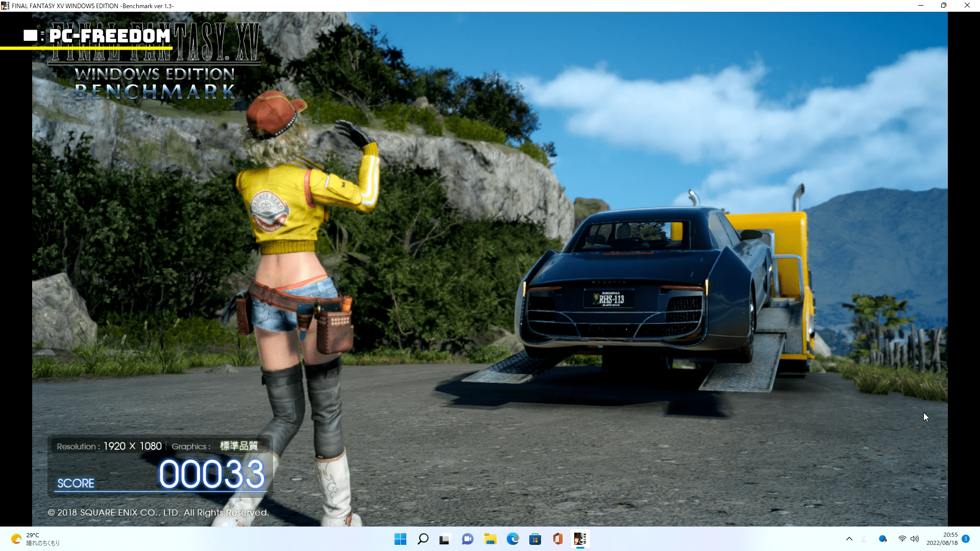
Task: Launch Microsoft Edge from taskbar
Action: [512, 539]
